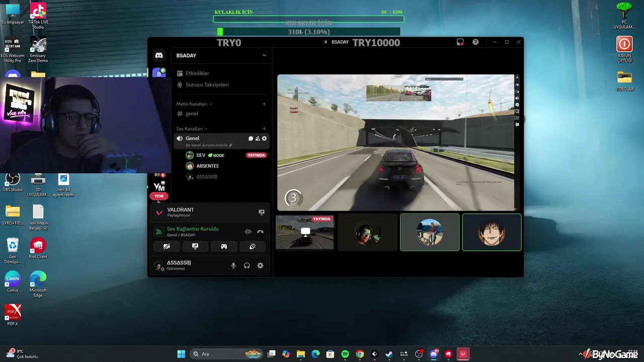
Task: Open Discord inbox icon in title bar
Action: point(460,42)
